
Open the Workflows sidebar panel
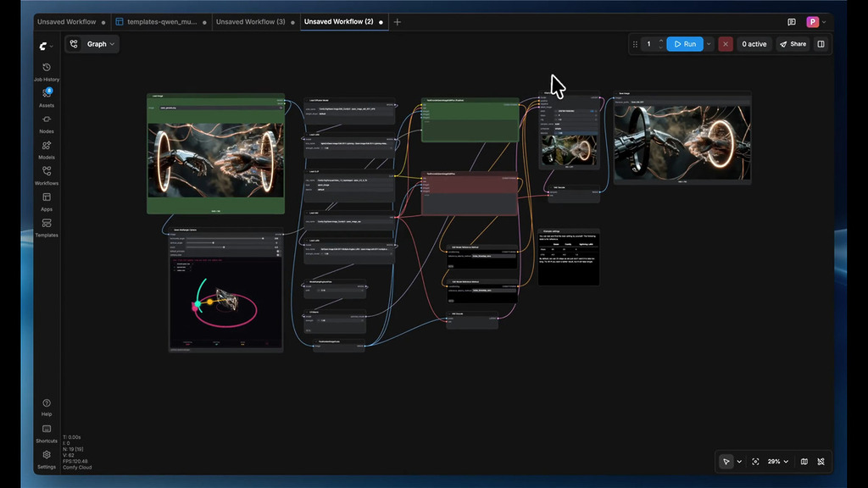point(47,175)
